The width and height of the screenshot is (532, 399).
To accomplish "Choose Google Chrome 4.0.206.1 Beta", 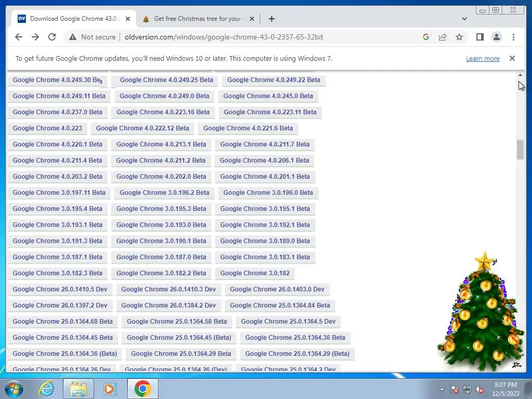I will (x=264, y=161).
